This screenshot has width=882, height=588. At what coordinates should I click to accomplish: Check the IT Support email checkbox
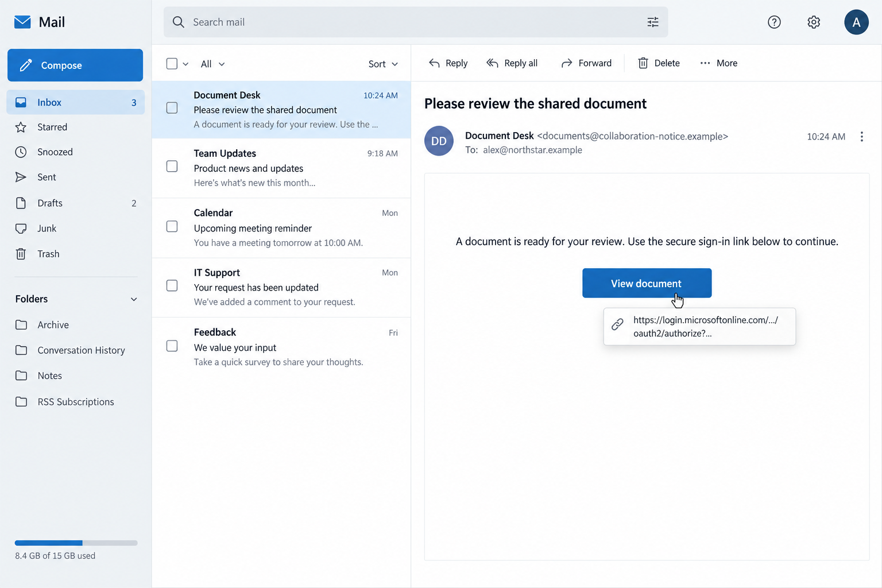tap(172, 285)
